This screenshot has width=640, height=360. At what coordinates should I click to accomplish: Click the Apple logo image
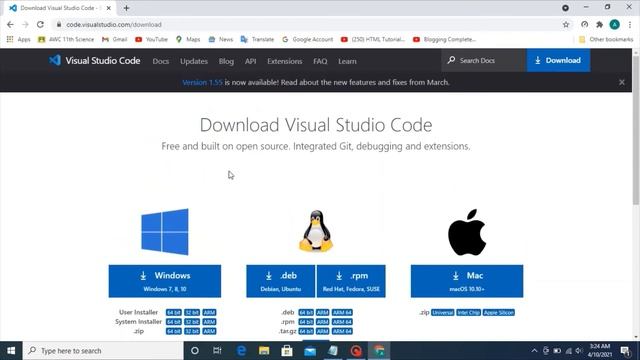tap(467, 232)
